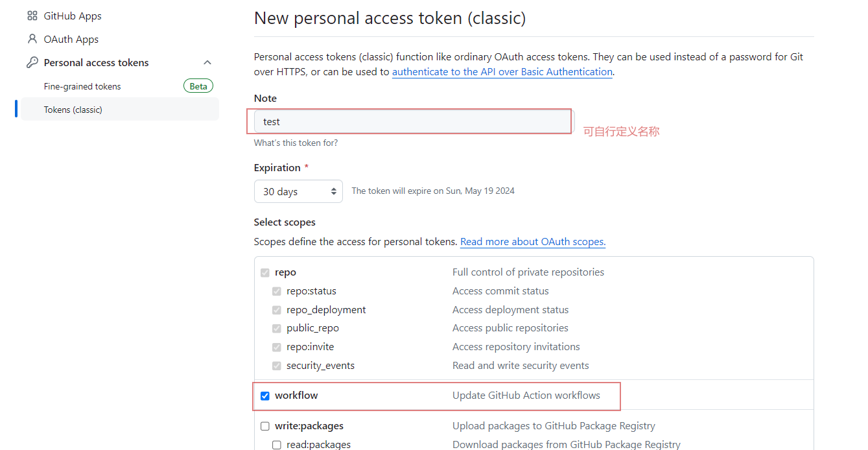Open the 30 days expiration dropdown
Viewport: 868px width, 450px height.
[x=298, y=191]
